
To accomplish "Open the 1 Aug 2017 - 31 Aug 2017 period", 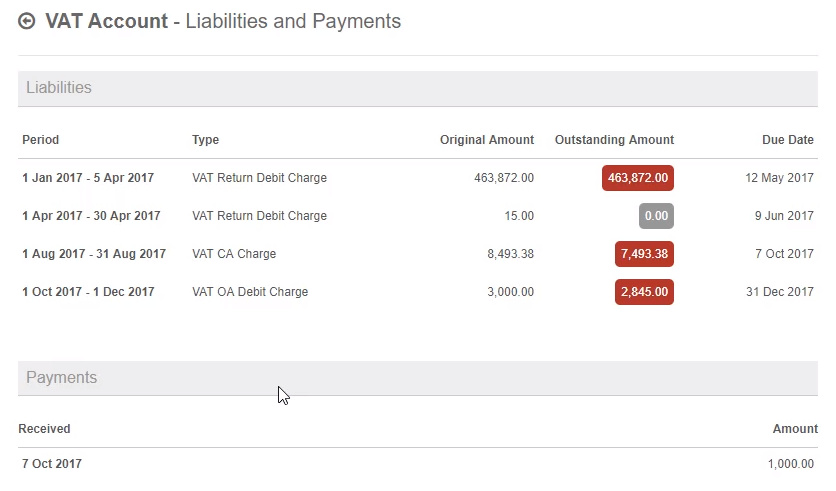I will point(94,254).
